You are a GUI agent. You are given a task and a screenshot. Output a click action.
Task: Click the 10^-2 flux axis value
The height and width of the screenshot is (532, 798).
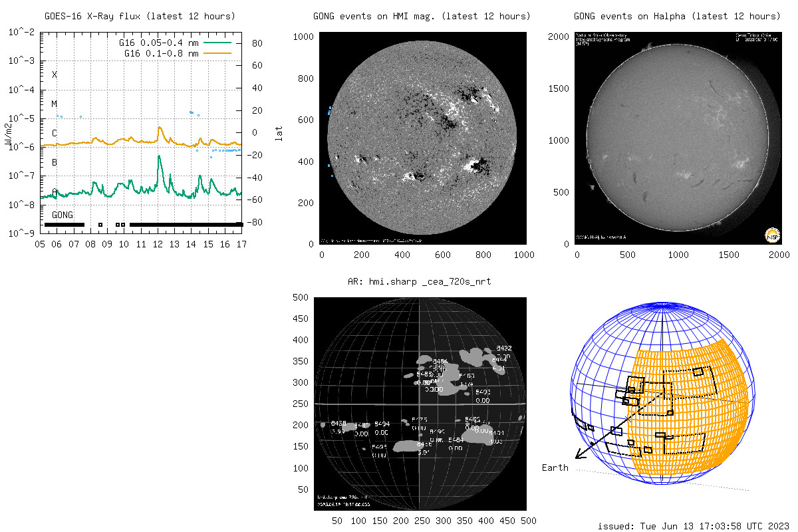coord(22,31)
